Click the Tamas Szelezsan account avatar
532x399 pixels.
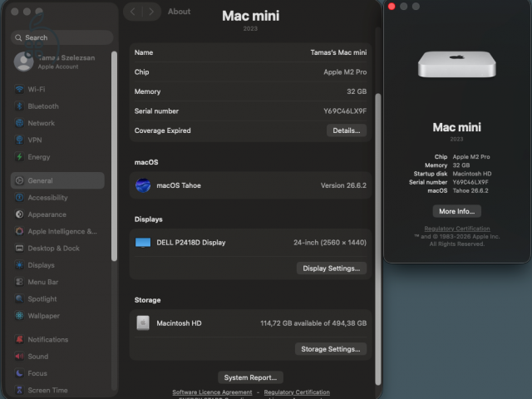[23, 62]
